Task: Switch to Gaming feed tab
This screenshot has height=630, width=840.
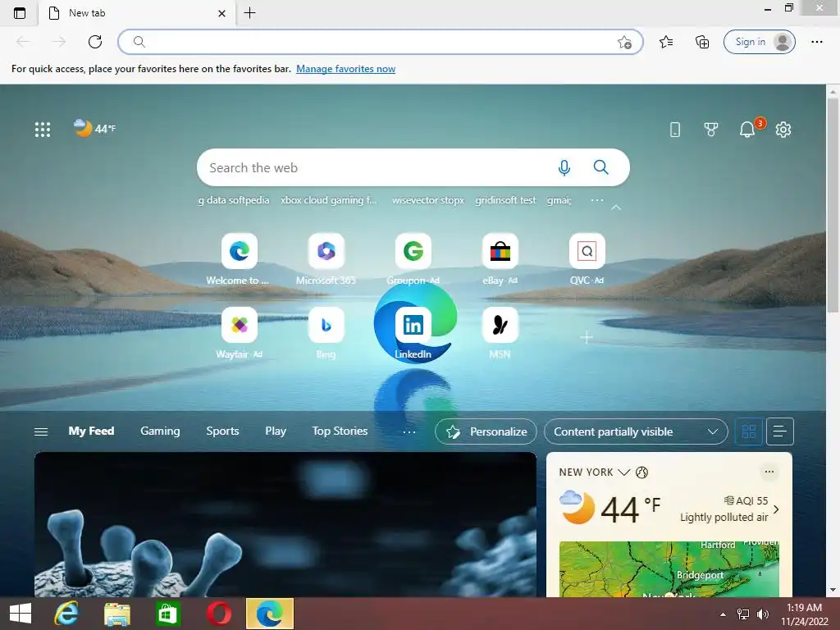Action: click(160, 431)
